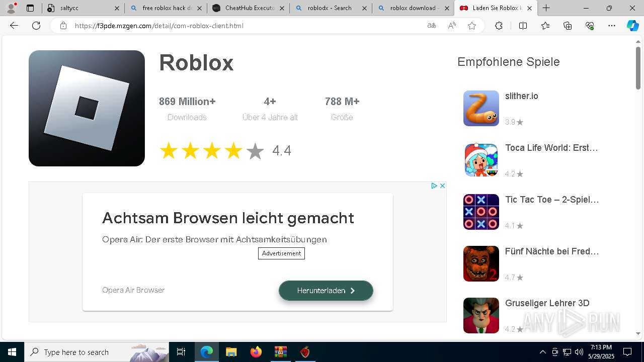Click the taskbar search box
This screenshot has width=644, height=362.
(97, 352)
